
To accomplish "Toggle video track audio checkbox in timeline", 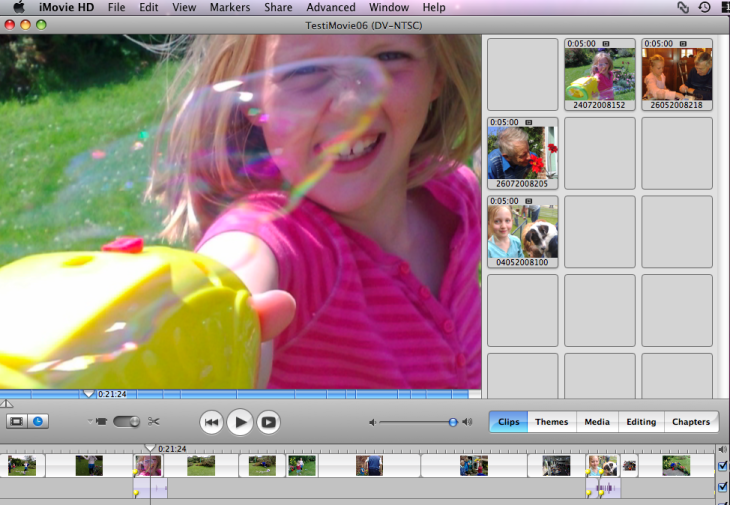I will pos(723,466).
